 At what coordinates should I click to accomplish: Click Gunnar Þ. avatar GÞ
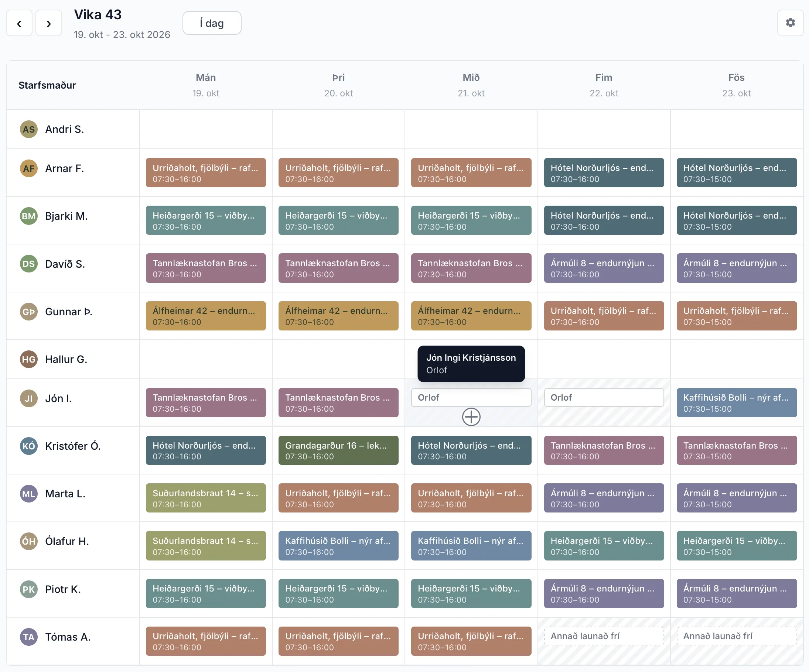coord(28,312)
